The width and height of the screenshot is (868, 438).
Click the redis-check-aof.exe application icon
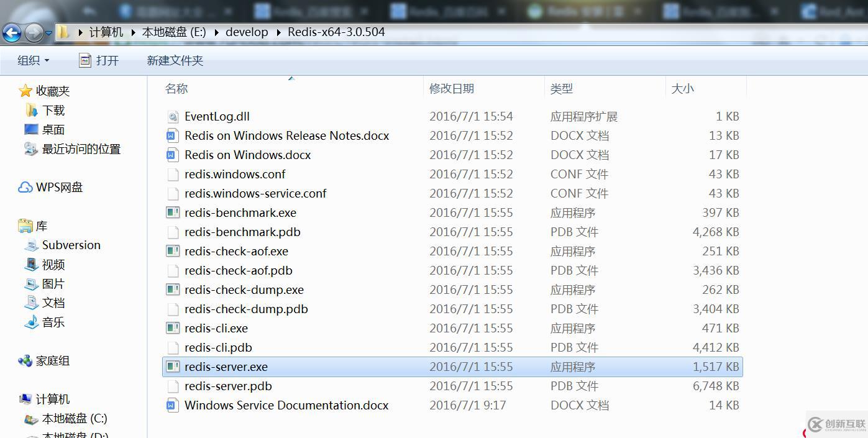tap(173, 251)
